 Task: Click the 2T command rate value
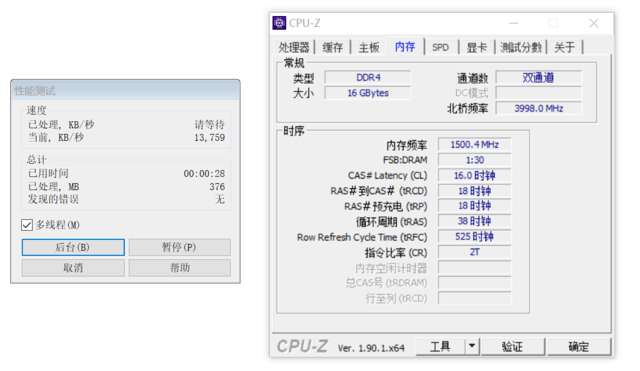pyautogui.click(x=475, y=252)
